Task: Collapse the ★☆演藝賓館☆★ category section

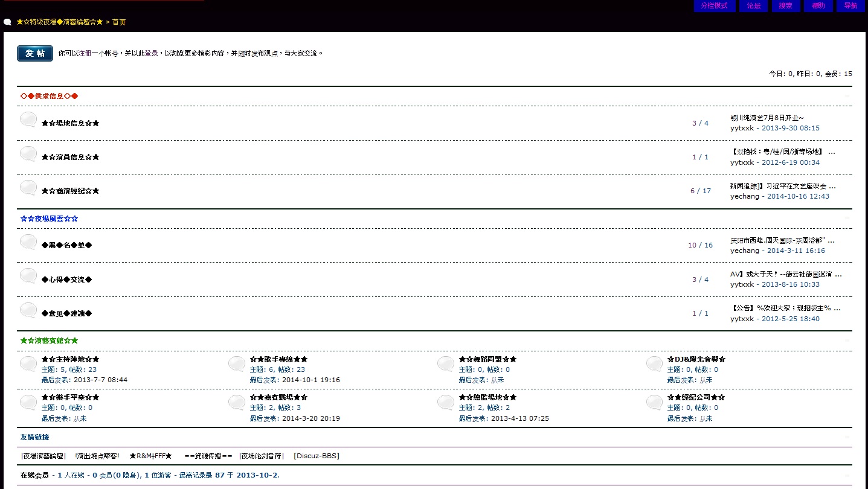Action: pos(846,340)
